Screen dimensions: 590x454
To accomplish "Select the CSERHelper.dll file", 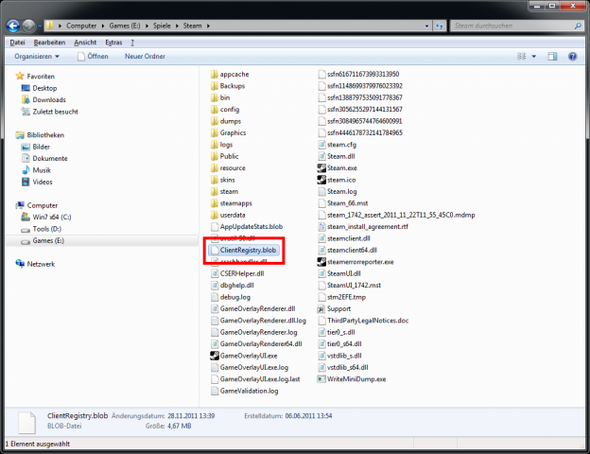I will point(237,273).
